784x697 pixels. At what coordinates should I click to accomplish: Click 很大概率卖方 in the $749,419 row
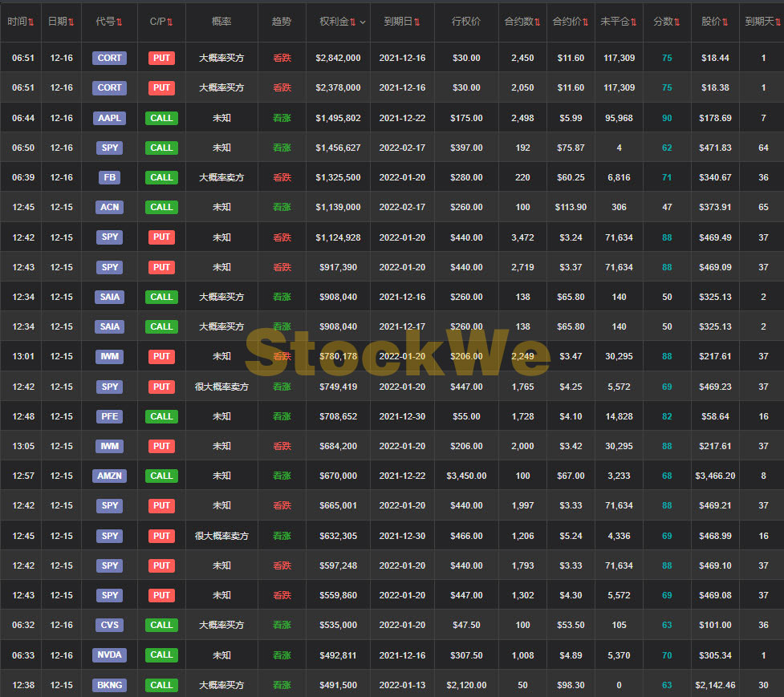(221, 387)
